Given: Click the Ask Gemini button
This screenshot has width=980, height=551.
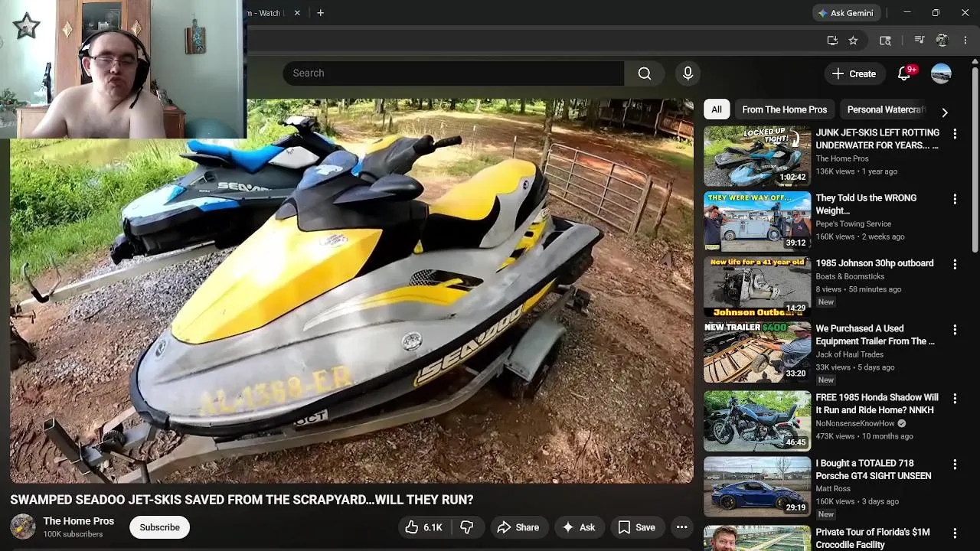Looking at the screenshot, I should (846, 13).
